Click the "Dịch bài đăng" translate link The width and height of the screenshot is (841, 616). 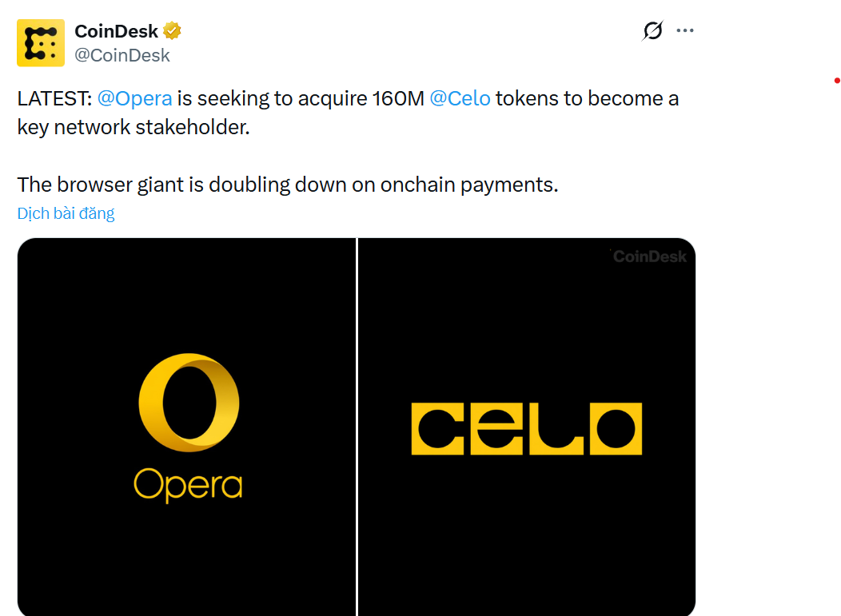coord(66,213)
